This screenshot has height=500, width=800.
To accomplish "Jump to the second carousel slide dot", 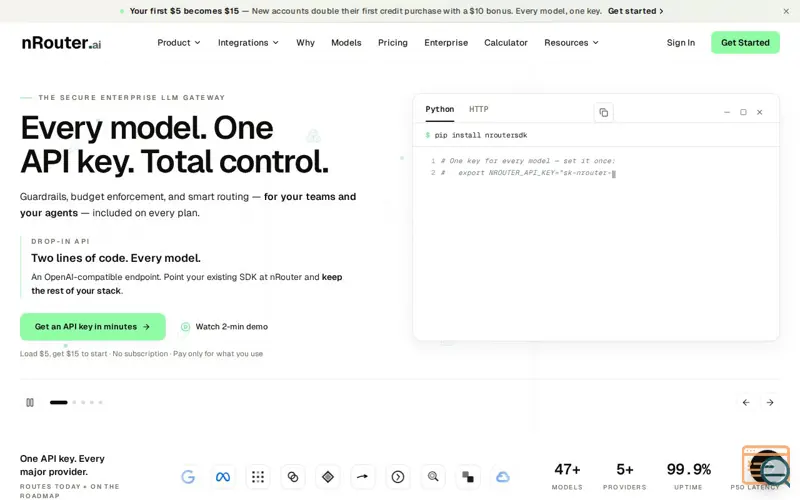I will [74, 403].
